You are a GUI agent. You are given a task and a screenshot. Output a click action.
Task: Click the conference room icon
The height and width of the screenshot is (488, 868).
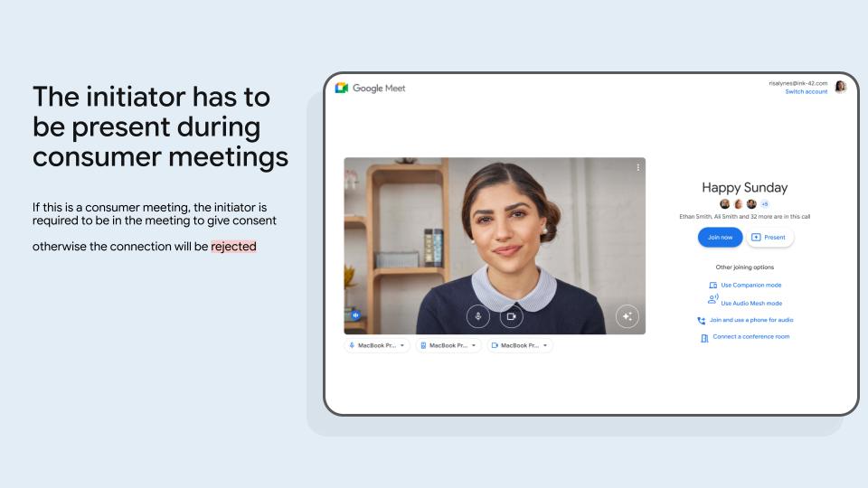point(704,337)
